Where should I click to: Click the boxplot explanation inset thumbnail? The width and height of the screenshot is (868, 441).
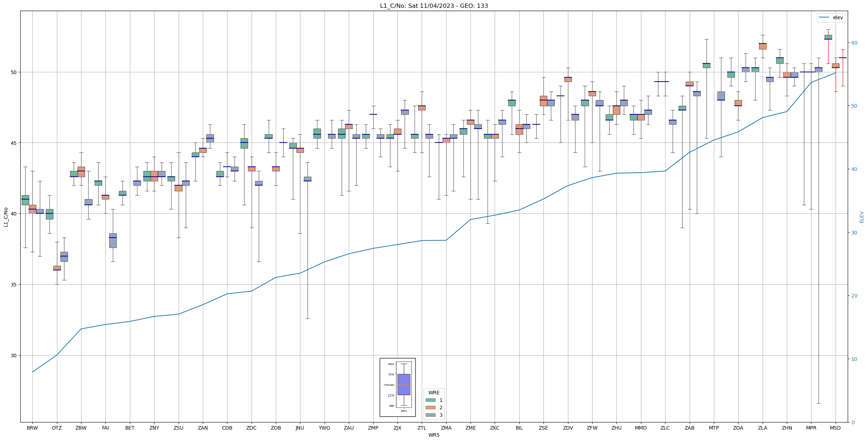click(398, 387)
